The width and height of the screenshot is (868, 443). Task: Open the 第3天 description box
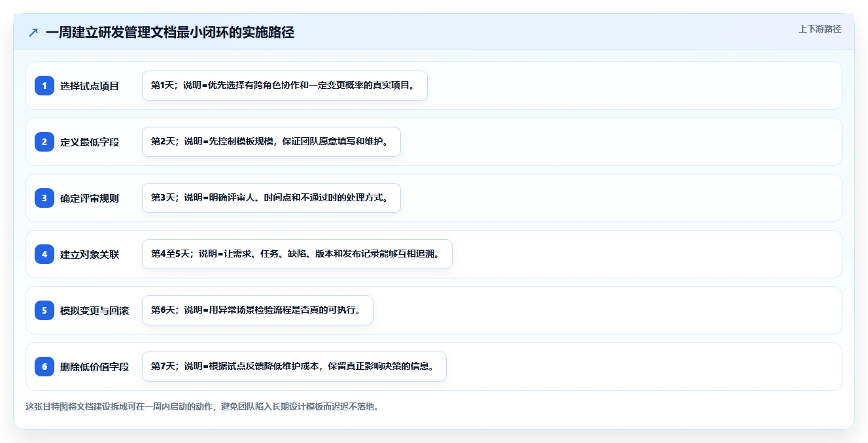[x=271, y=198]
